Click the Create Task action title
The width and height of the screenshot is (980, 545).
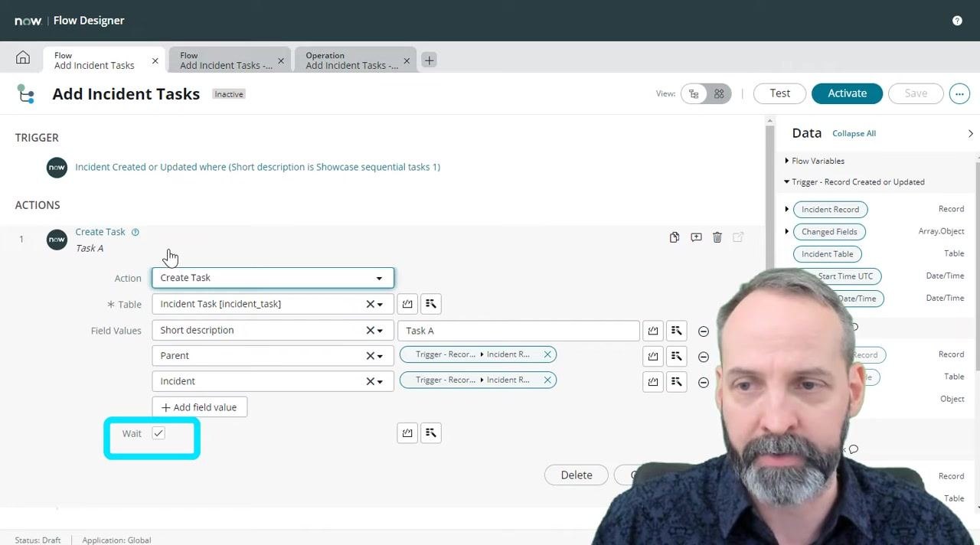(100, 232)
